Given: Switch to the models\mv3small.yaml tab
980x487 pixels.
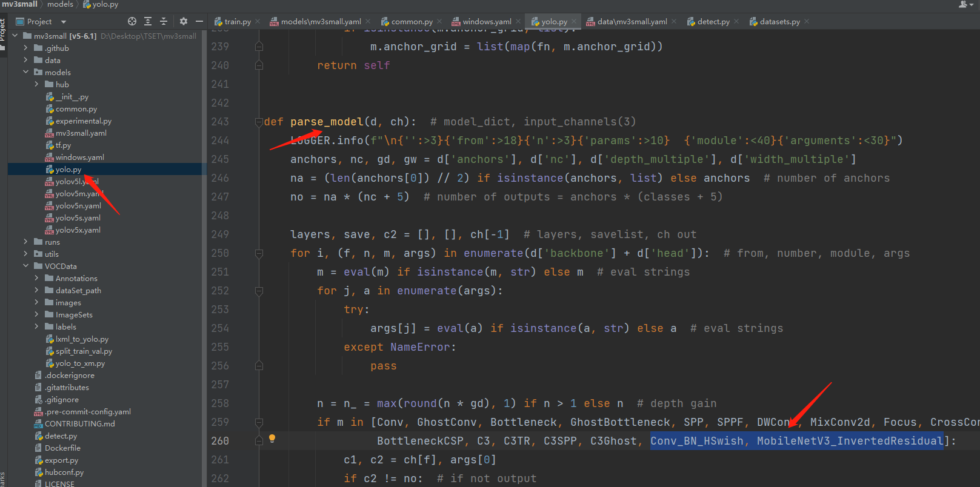Looking at the screenshot, I should click(x=321, y=21).
